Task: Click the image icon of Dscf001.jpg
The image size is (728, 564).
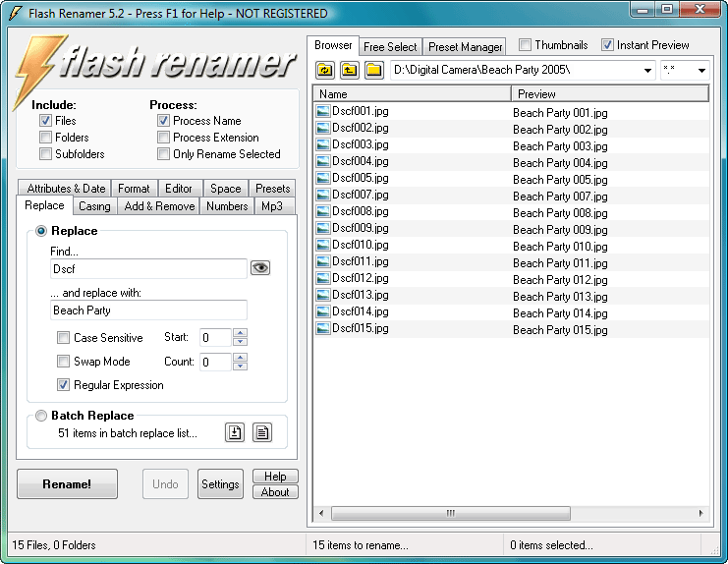Action: click(322, 111)
